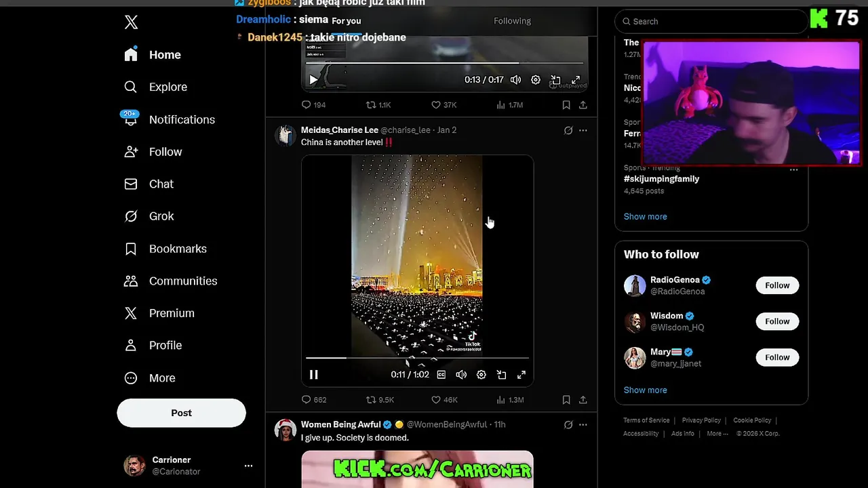Toggle picture-in-picture on China video
Viewport: 868px width, 488px height.
point(501,375)
